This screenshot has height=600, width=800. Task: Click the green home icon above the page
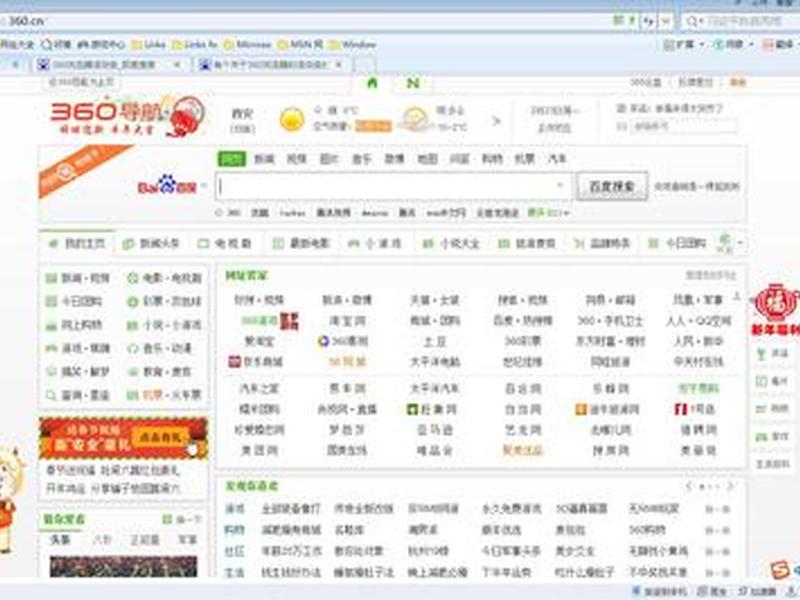[x=372, y=83]
